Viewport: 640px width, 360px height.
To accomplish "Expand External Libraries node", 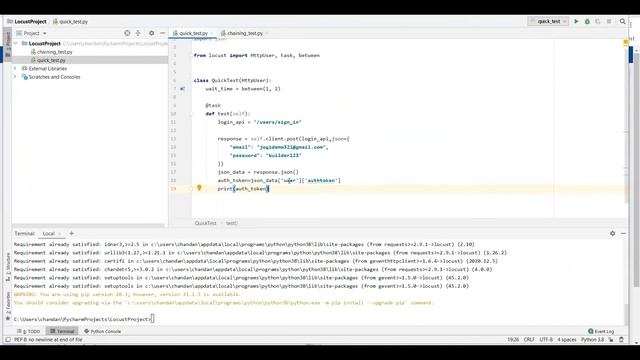I will 16,69.
